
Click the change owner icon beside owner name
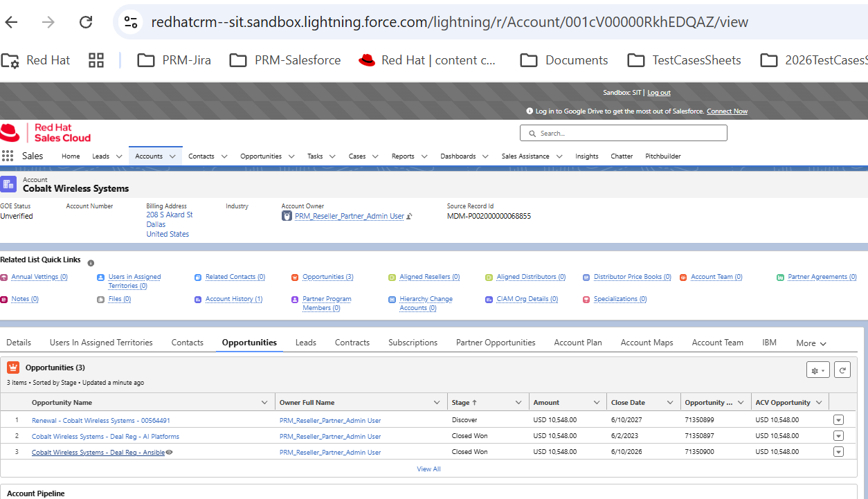point(409,217)
